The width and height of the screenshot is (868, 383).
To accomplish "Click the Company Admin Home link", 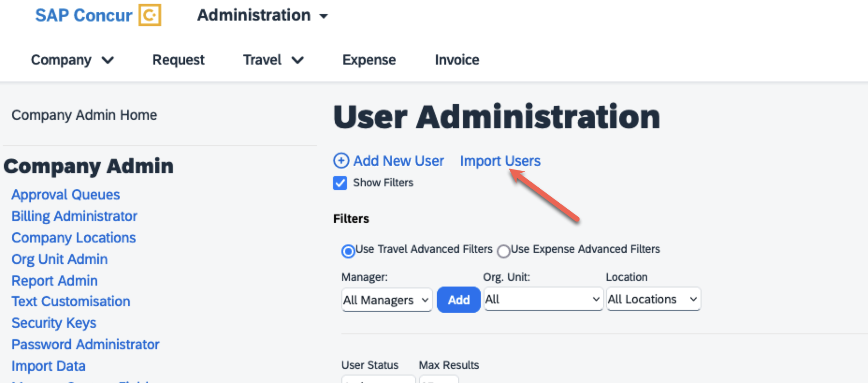I will coord(84,115).
